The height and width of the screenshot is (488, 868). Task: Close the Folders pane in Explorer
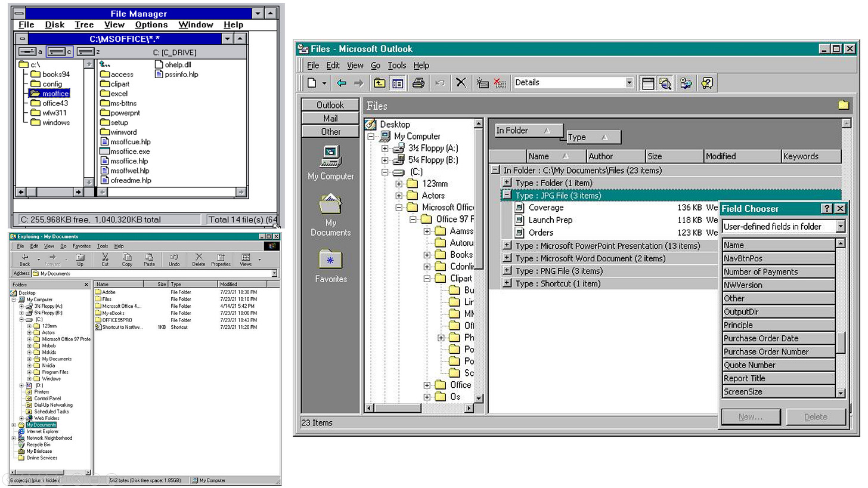pos(86,285)
